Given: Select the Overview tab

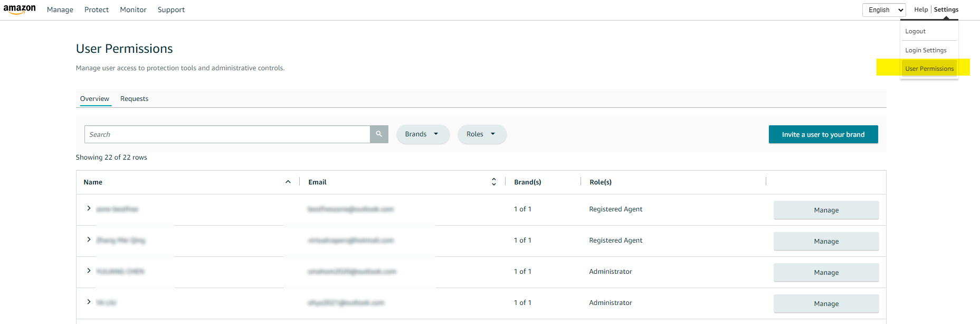Looking at the screenshot, I should coord(94,99).
